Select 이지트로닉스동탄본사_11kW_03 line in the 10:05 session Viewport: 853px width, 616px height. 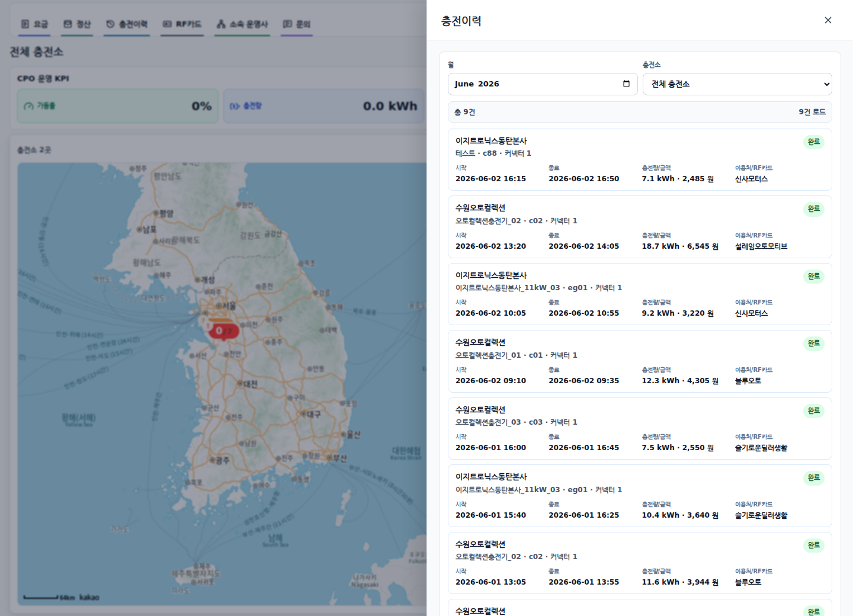click(538, 288)
